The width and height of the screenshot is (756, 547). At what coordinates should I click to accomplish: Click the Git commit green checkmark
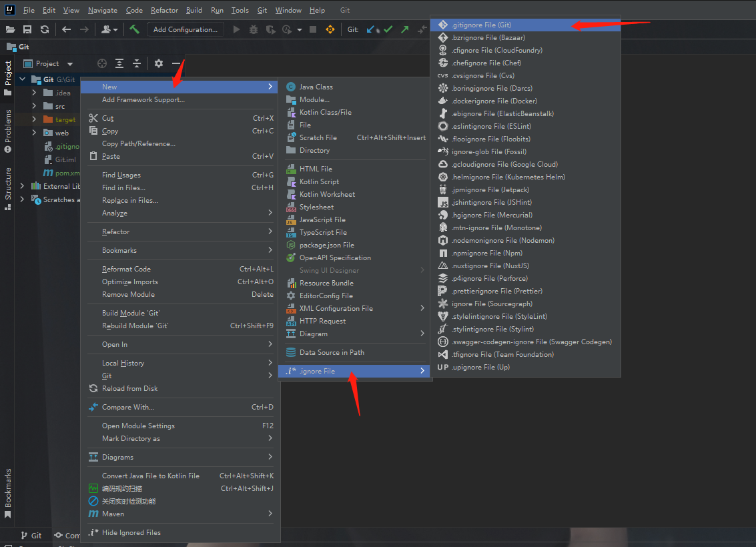388,29
